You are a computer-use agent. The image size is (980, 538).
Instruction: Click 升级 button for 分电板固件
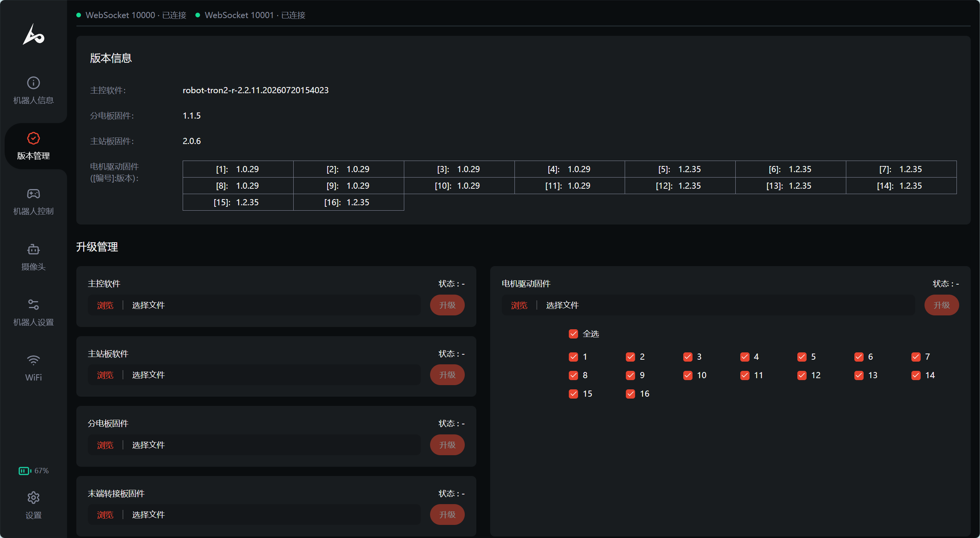[x=447, y=445]
